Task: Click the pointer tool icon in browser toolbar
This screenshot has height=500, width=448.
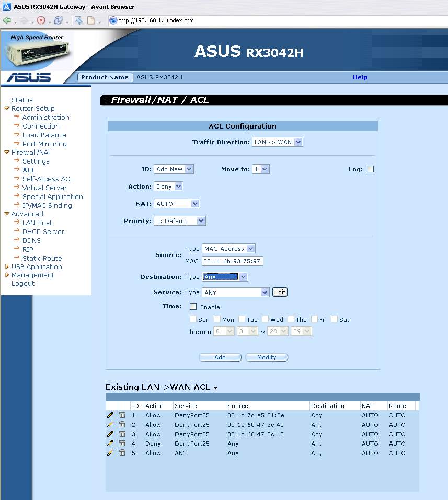Action: 78,20
